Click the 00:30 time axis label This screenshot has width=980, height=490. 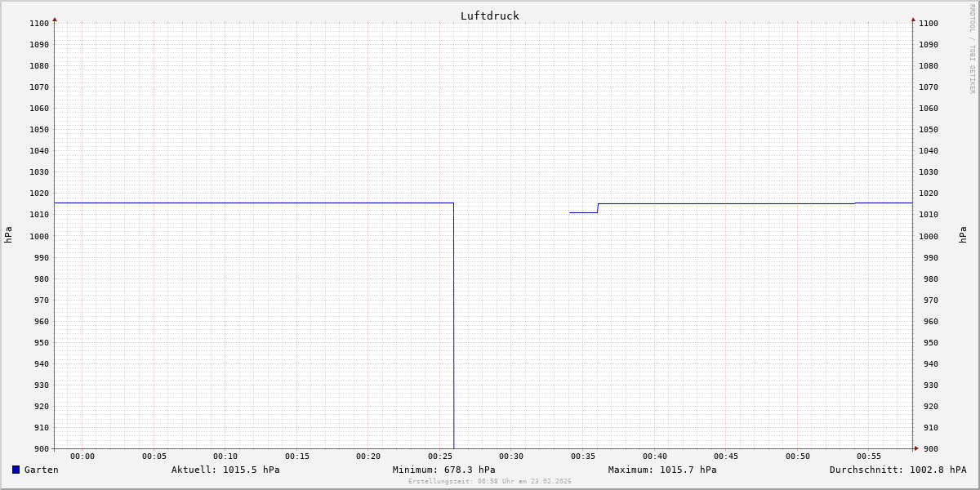[x=511, y=457]
